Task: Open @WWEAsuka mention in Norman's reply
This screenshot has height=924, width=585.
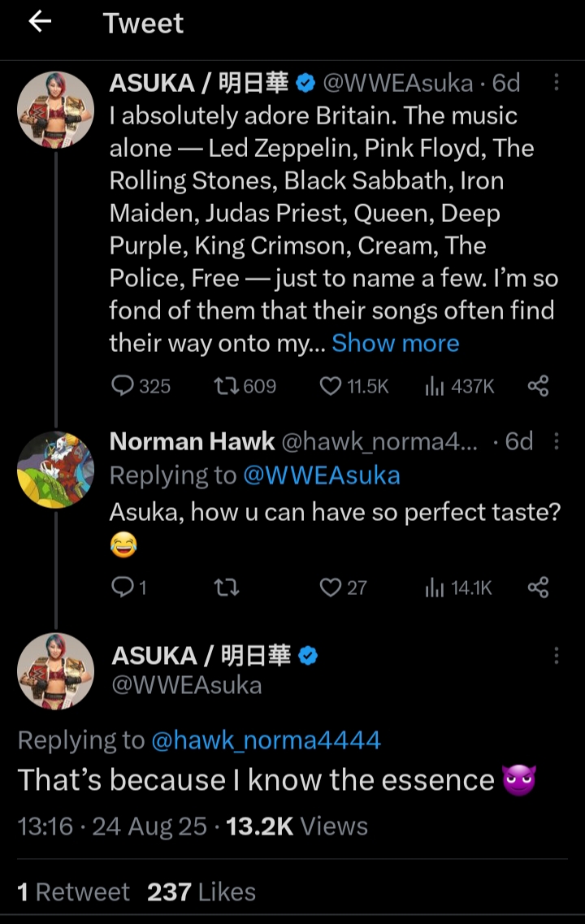Action: [321, 475]
